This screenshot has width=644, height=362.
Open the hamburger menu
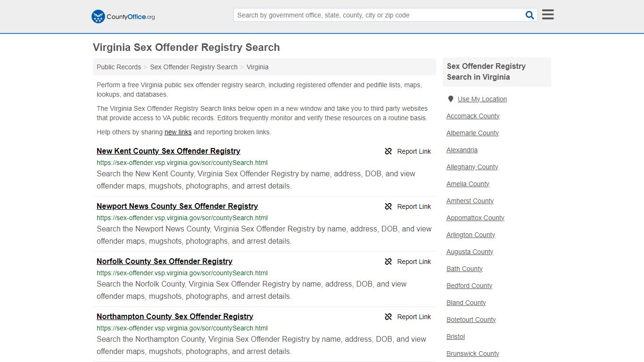tap(548, 15)
